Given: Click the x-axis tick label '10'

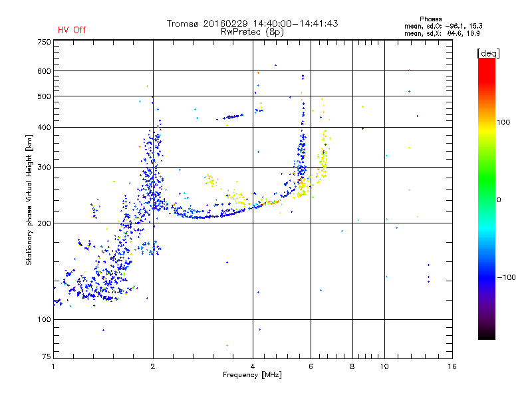Looking at the screenshot, I should (x=384, y=366).
